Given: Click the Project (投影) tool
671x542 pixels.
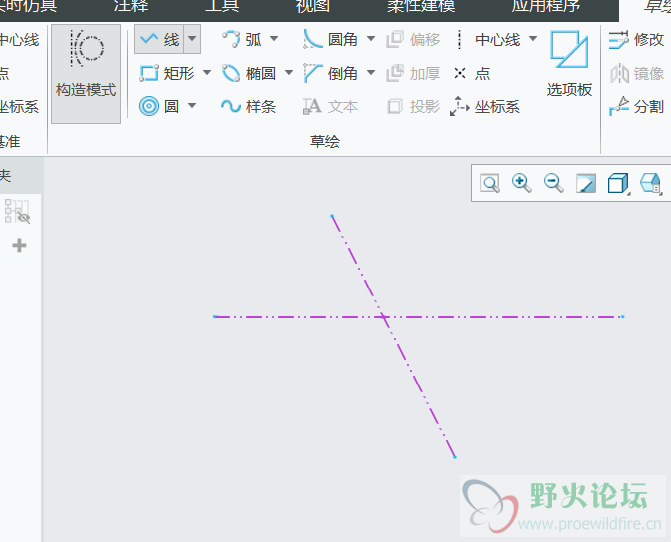Looking at the screenshot, I should (413, 107).
